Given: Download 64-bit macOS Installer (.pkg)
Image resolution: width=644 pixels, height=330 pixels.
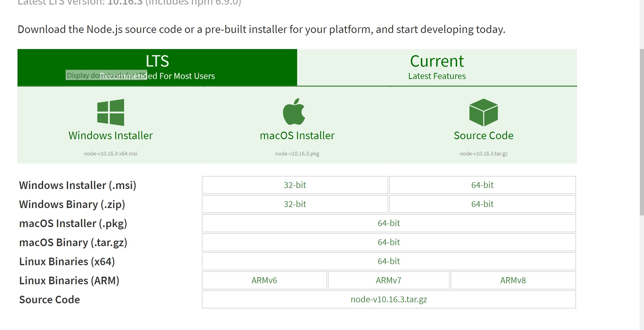Looking at the screenshot, I should [x=388, y=223].
